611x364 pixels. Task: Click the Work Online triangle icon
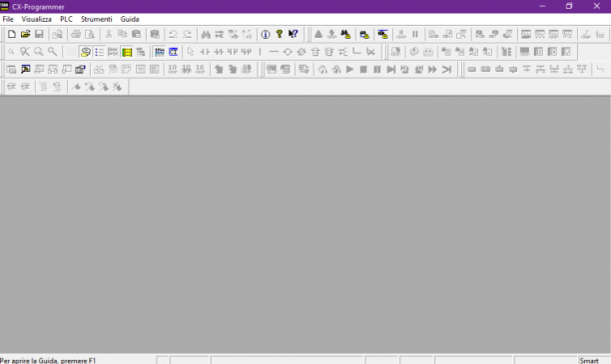(x=318, y=34)
